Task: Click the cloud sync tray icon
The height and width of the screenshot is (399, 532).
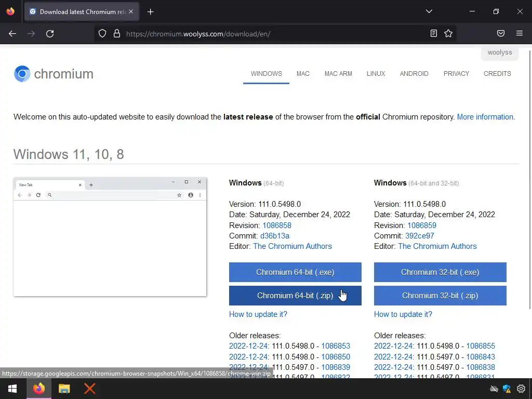Action: 494,389
